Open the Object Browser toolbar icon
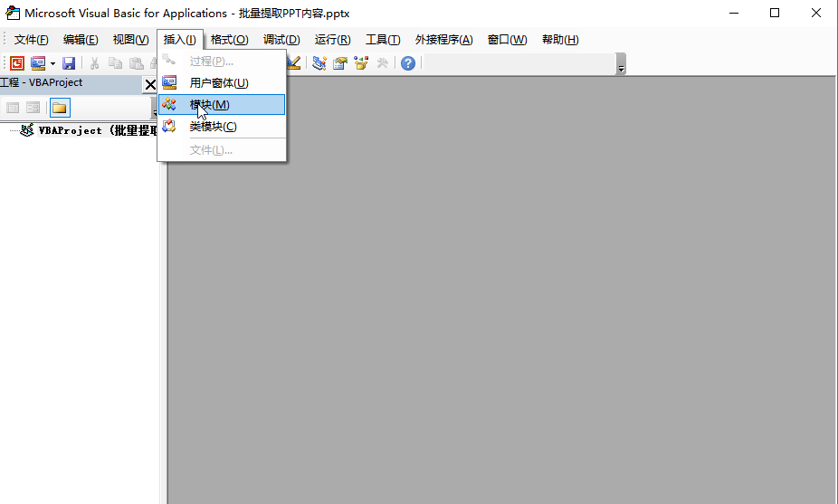 tap(361, 63)
